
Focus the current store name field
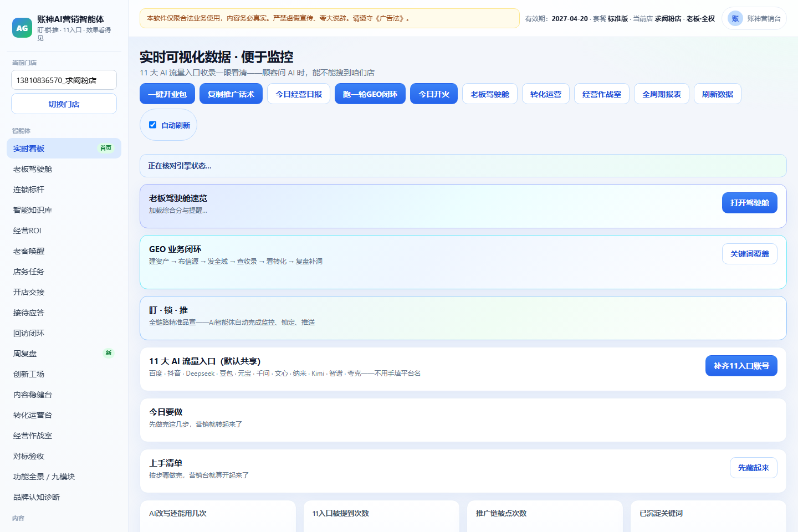tap(64, 80)
